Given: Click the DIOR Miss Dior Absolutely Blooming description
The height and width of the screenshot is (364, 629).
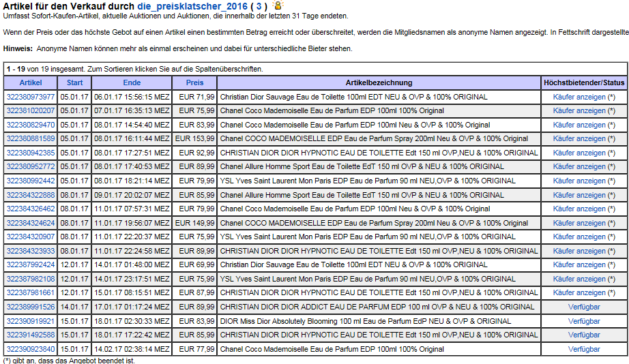Looking at the screenshot, I should (366, 321).
